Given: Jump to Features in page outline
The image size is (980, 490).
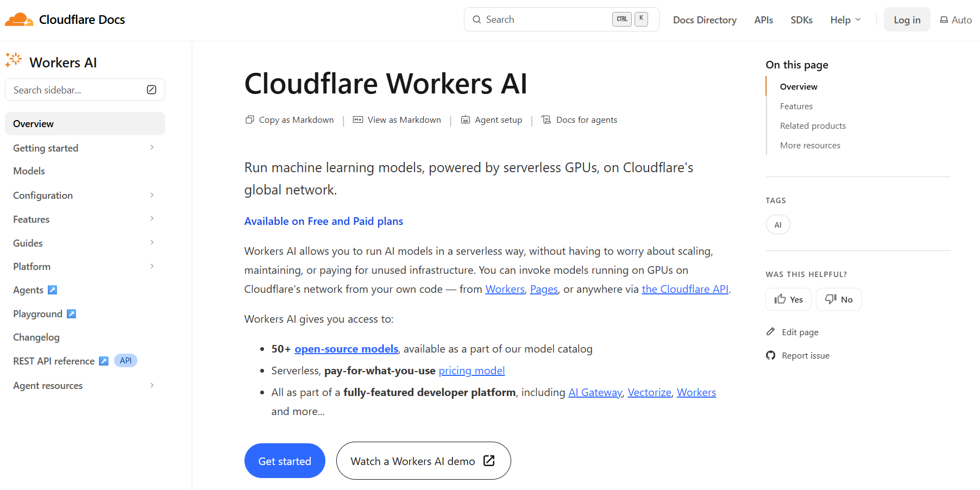Looking at the screenshot, I should click(796, 106).
